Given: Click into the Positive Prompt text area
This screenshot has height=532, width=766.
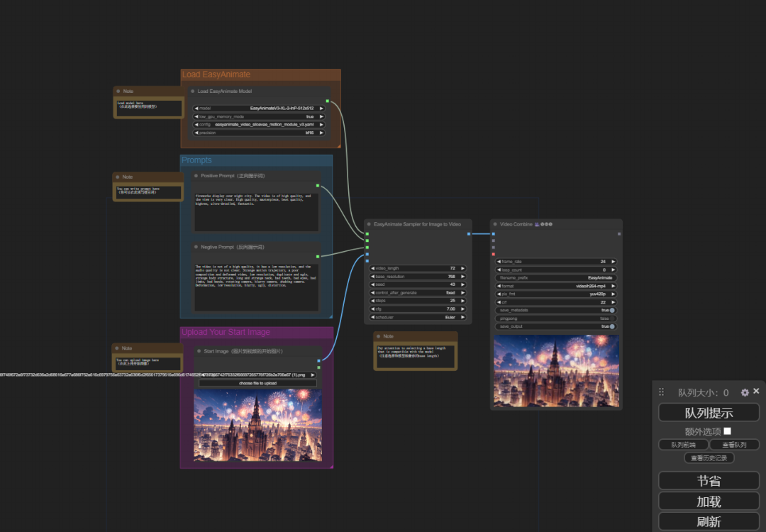Looking at the screenshot, I should tap(257, 212).
